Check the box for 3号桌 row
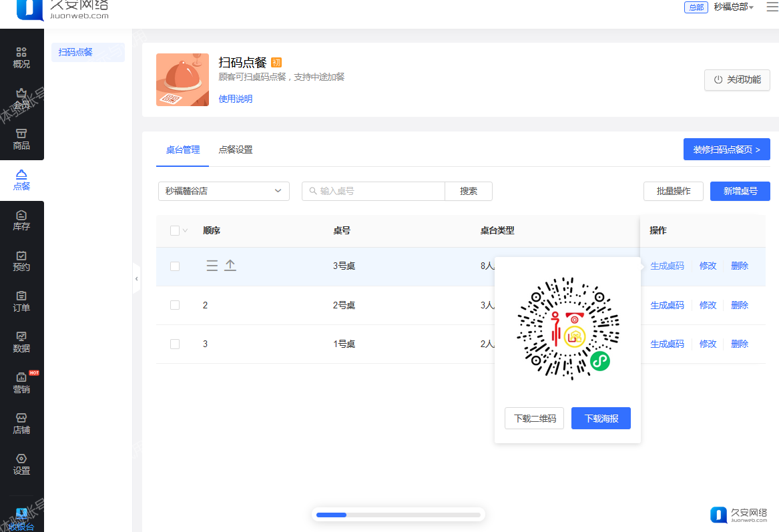The width and height of the screenshot is (779, 532). pos(174,266)
